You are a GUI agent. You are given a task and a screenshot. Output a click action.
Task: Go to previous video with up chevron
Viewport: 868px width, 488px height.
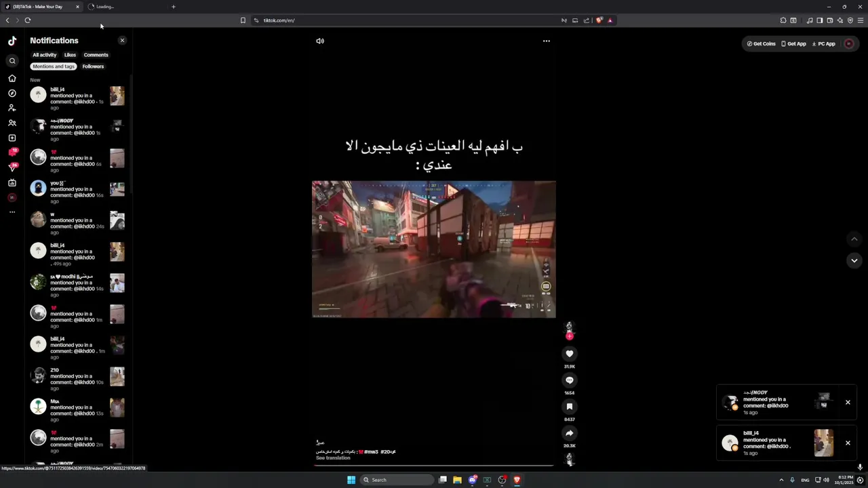pos(854,239)
